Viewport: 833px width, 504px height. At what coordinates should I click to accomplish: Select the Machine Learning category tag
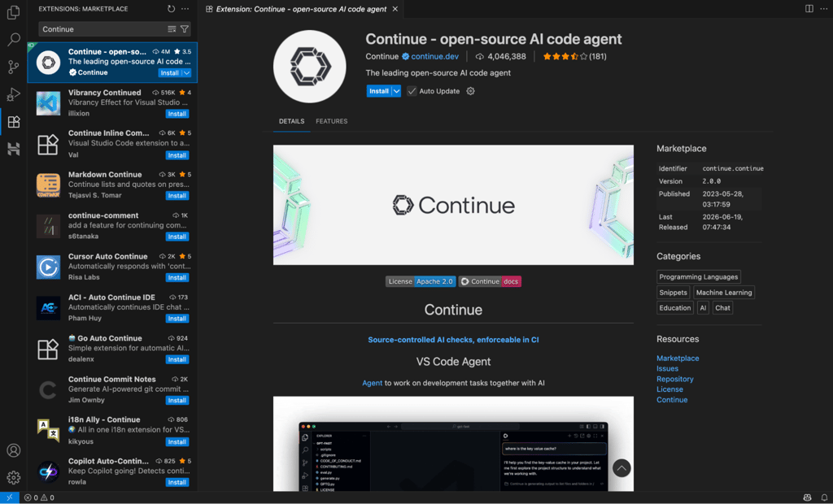tap(723, 293)
